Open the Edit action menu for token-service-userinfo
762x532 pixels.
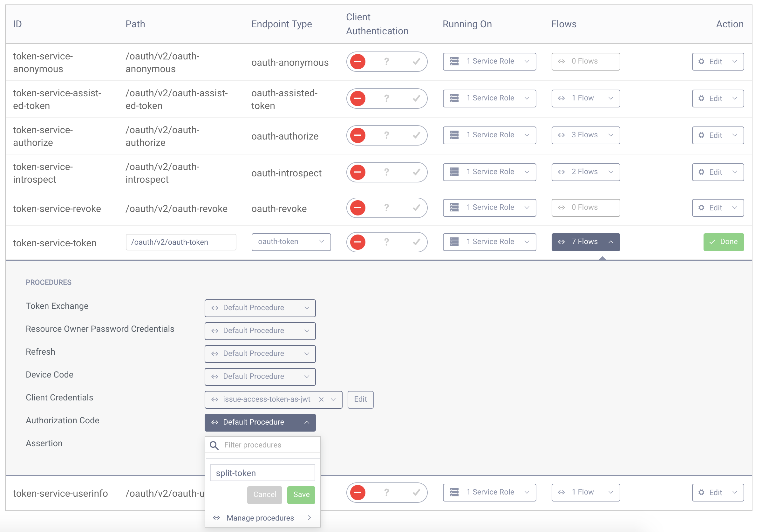coord(734,493)
